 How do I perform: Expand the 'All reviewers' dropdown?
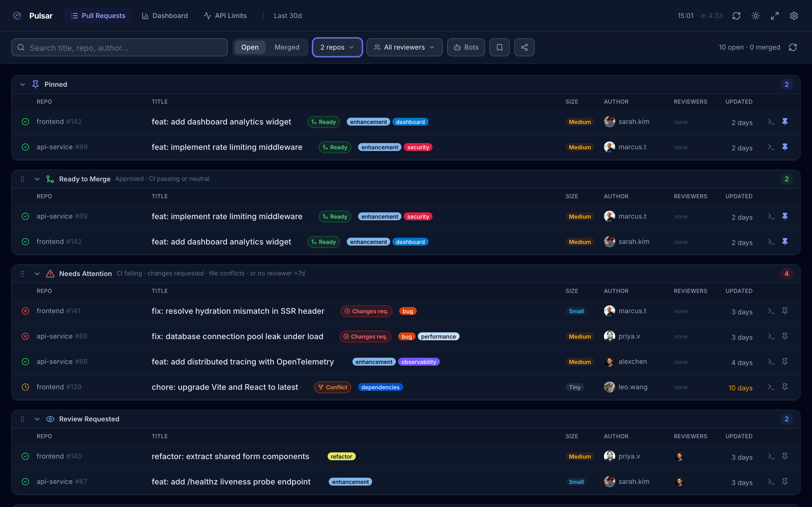404,47
